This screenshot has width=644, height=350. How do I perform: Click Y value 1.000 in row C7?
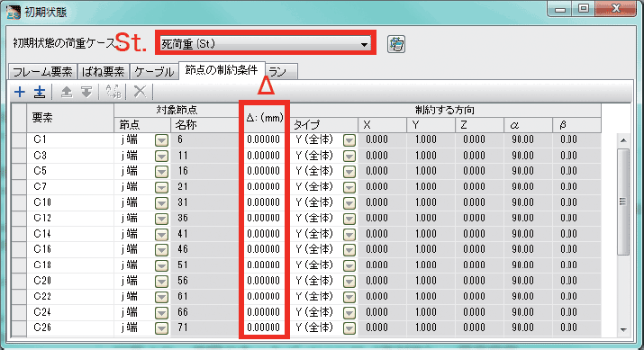click(x=431, y=187)
